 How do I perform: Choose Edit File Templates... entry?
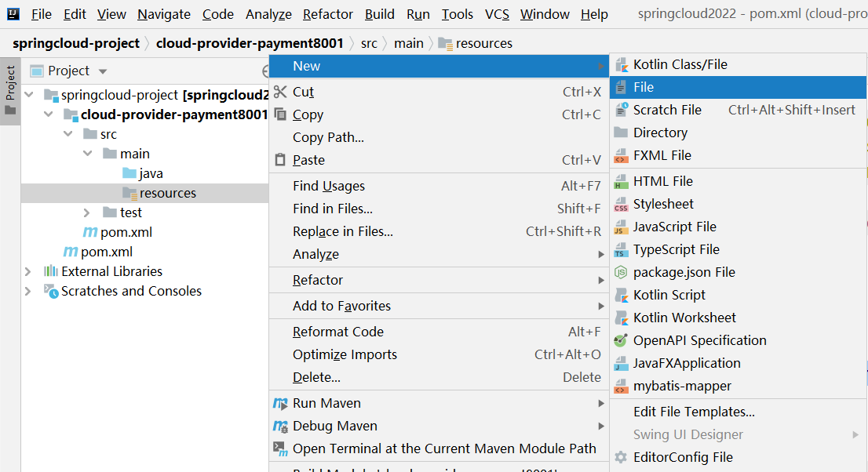pos(738,412)
